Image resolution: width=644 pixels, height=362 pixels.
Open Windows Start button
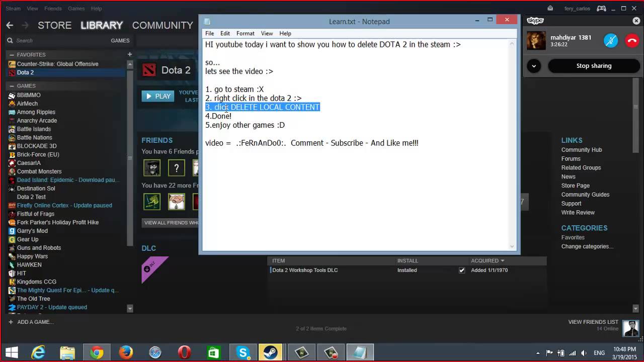tap(12, 352)
